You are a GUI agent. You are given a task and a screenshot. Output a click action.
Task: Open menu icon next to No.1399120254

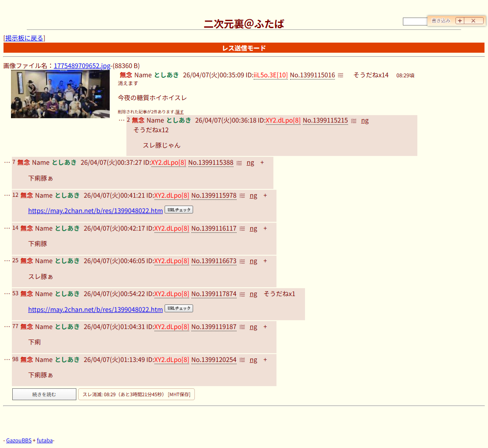point(242,360)
